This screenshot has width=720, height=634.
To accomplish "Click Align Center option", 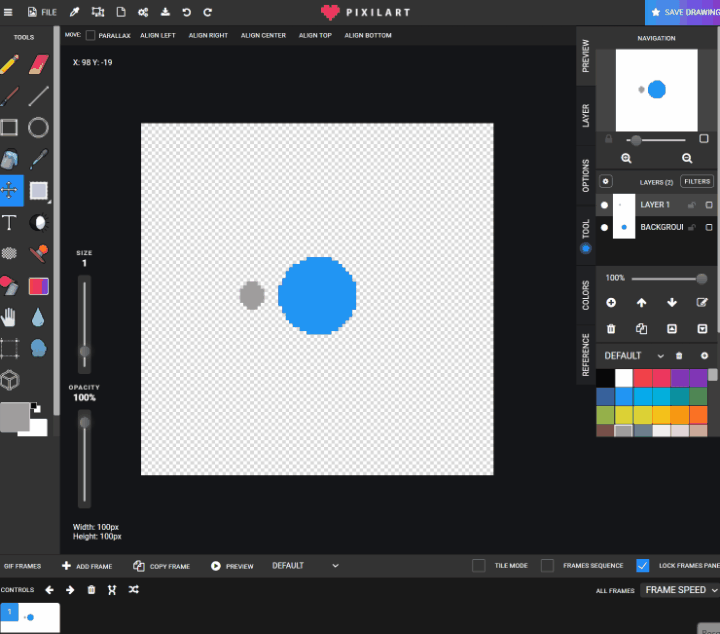I will click(263, 35).
